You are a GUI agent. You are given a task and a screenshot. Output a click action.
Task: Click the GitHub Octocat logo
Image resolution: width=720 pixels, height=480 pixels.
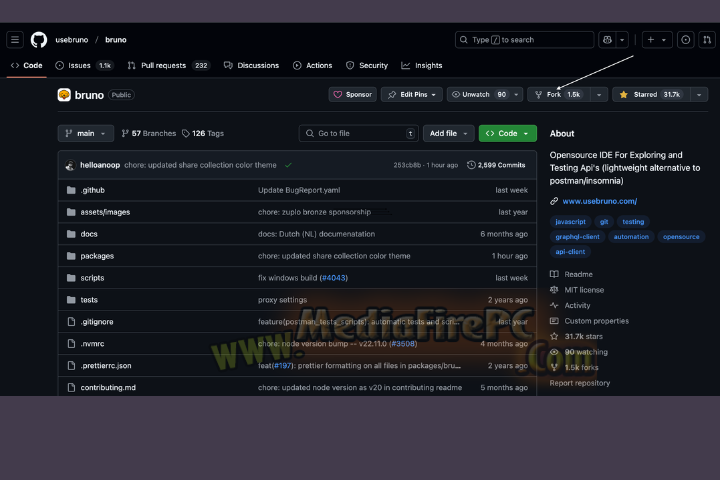click(x=39, y=40)
